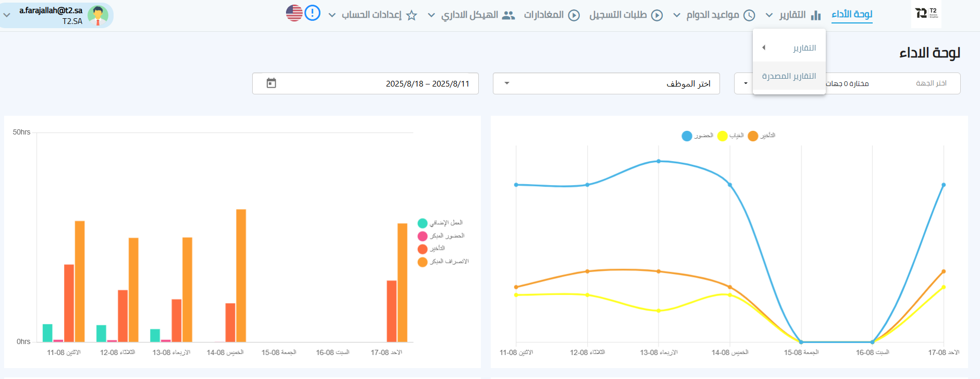Expand مواعيد الدوام chevron
Viewport: 980px width, 379px height.
677,15
